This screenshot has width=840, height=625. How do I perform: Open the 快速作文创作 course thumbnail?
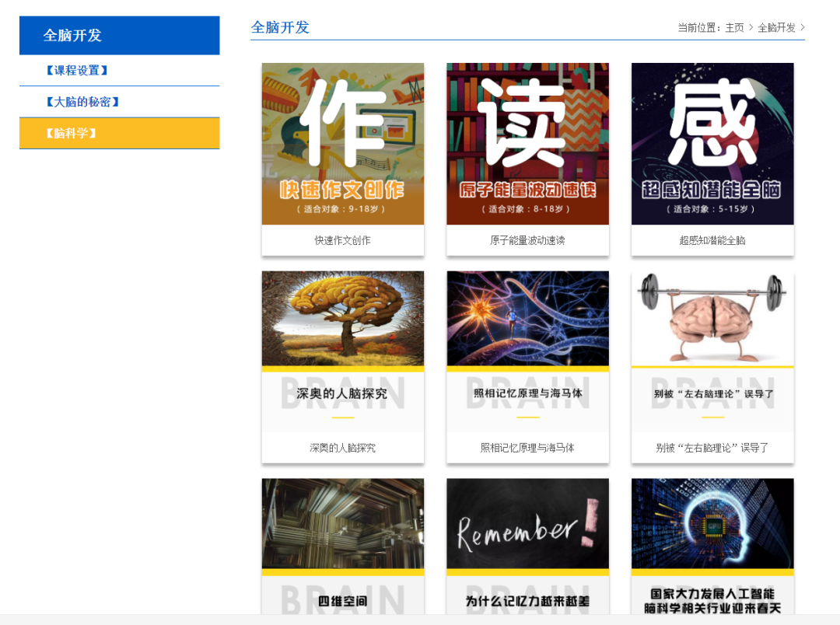[x=342, y=143]
